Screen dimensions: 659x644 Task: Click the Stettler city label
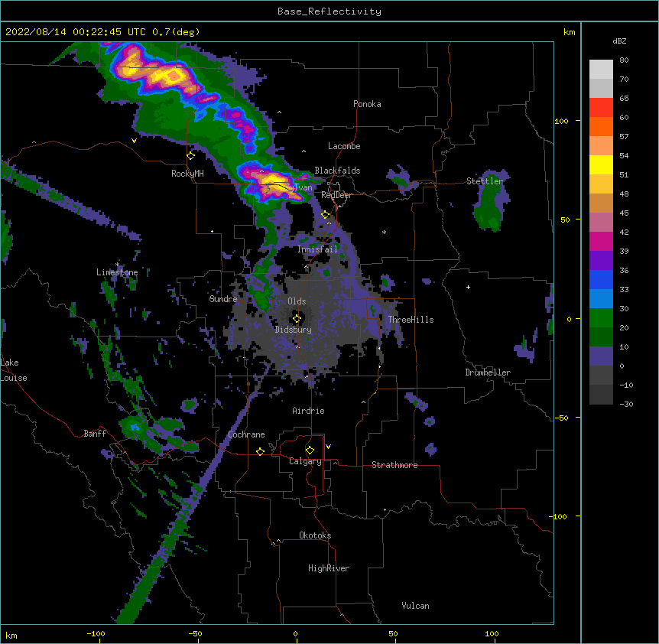click(x=485, y=181)
